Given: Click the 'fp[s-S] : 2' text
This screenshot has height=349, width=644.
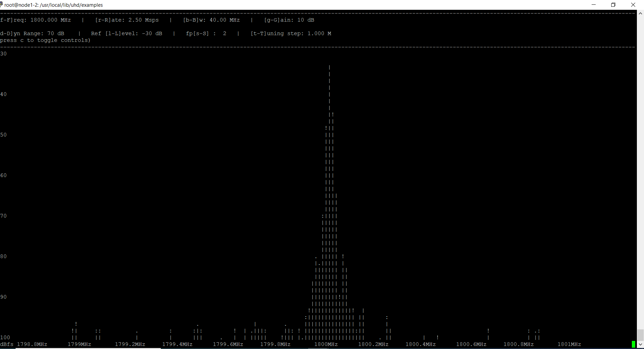Looking at the screenshot, I should (x=206, y=33).
